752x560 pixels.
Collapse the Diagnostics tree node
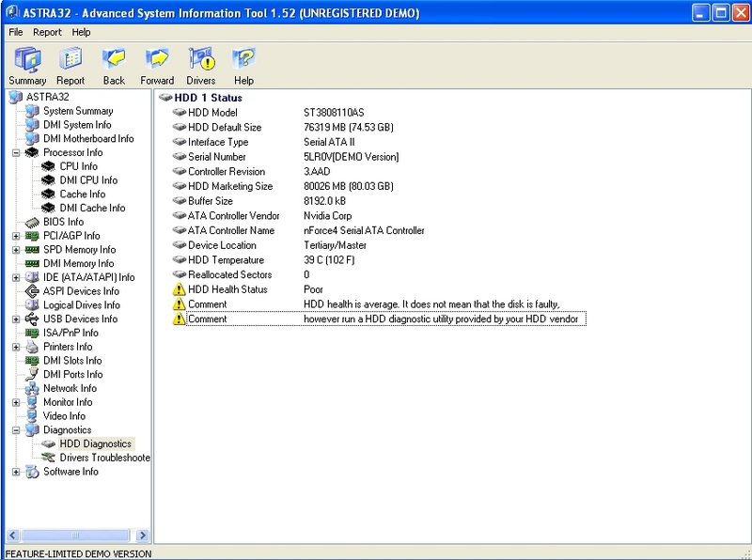tap(16, 430)
